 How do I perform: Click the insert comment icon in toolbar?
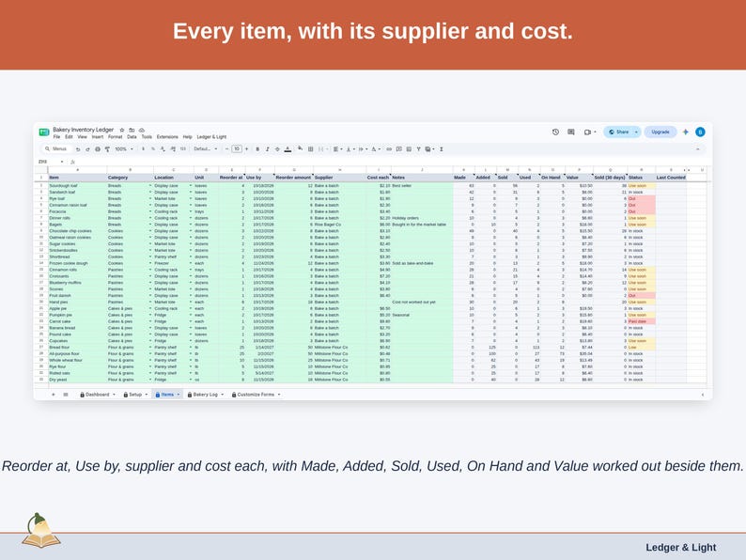click(x=398, y=149)
